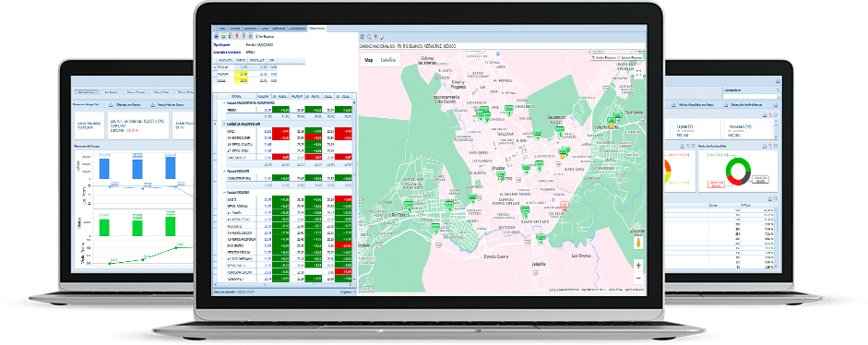This screenshot has width=868, height=345.
Task: Click expand icon above donut chart, right laptop
Action: [775, 145]
